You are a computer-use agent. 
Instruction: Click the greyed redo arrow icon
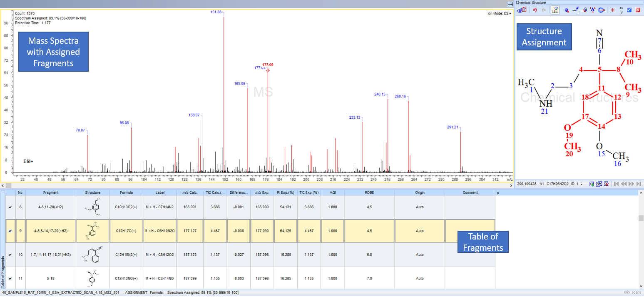tap(544, 10)
